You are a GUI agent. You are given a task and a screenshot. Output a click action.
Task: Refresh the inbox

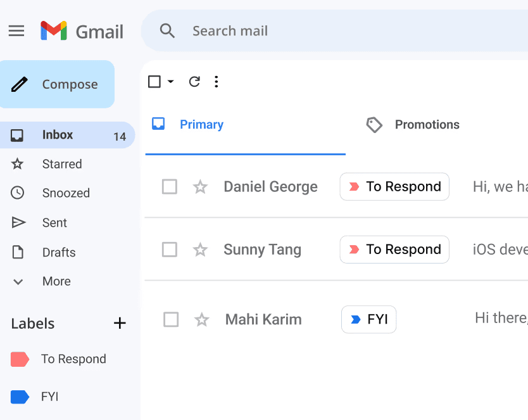pos(194,82)
